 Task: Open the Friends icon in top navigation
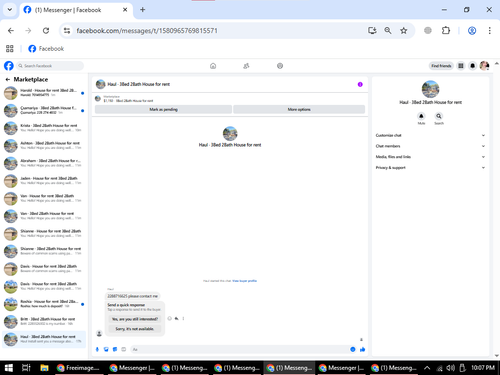(246, 66)
